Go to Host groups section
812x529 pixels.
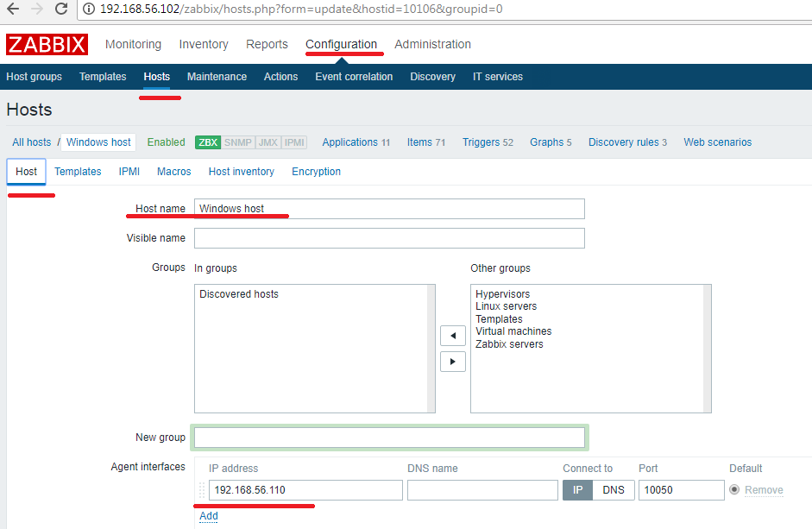pyautogui.click(x=34, y=77)
